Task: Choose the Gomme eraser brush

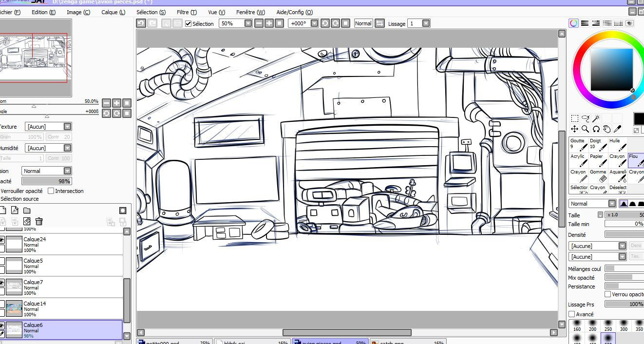Action: pos(598,176)
